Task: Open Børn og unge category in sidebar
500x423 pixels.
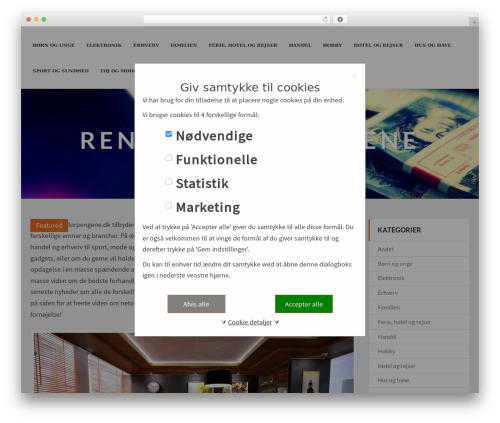Action: [x=395, y=264]
